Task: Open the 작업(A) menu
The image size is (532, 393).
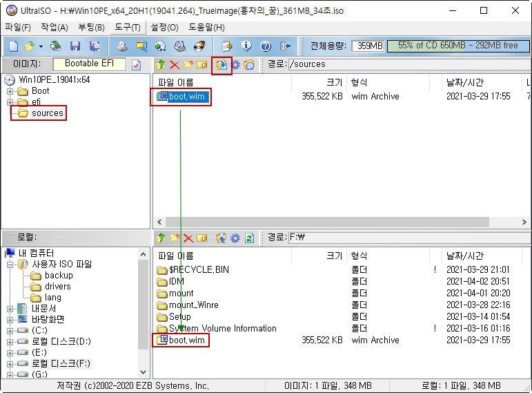Action: point(55,28)
